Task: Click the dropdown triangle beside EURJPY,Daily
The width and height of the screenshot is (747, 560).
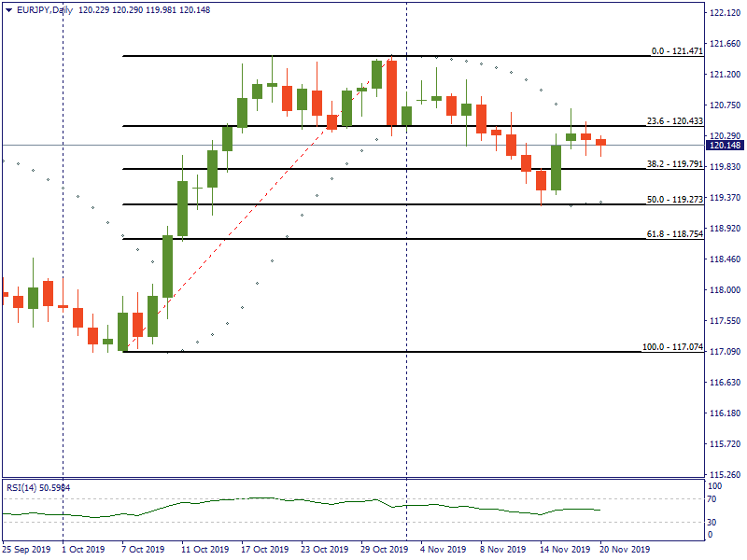Action: tap(8, 8)
